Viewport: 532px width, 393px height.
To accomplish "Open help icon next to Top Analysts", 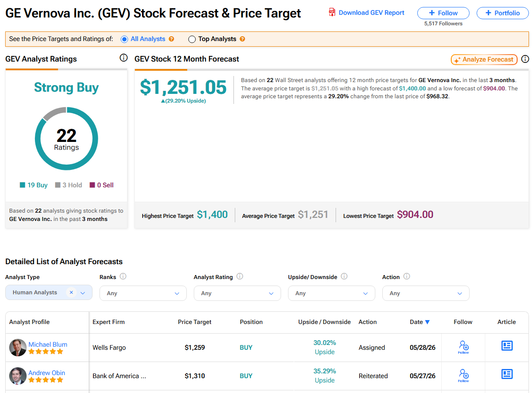I will (242, 39).
